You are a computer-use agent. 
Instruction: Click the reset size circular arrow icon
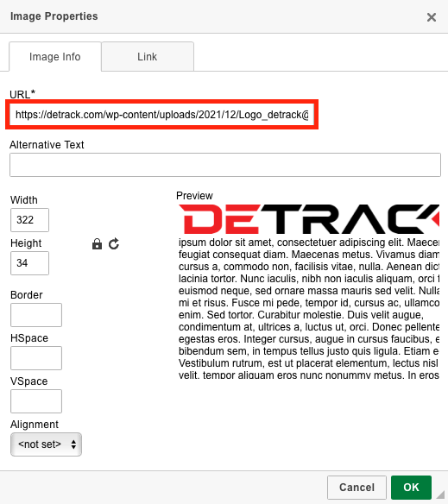pos(114,244)
